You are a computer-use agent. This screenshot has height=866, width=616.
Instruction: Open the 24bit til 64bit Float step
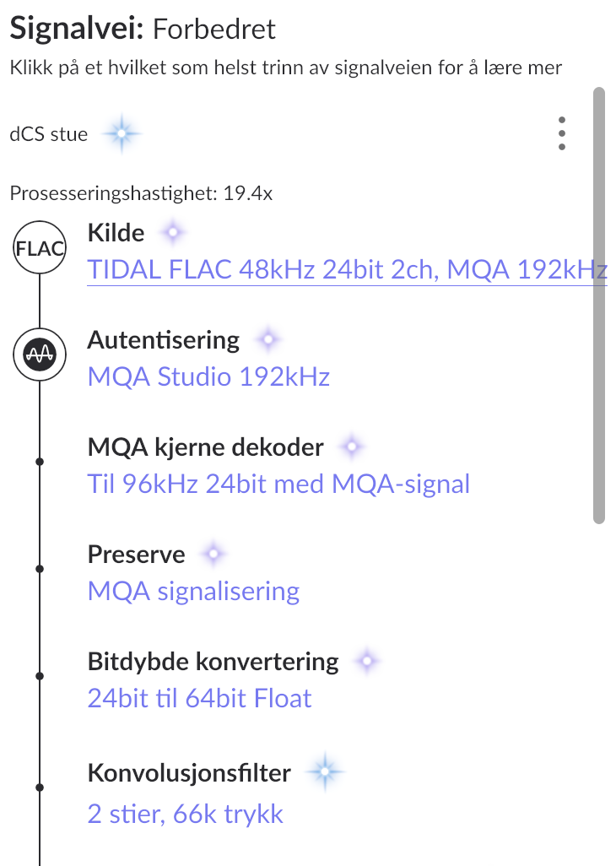[x=199, y=698]
